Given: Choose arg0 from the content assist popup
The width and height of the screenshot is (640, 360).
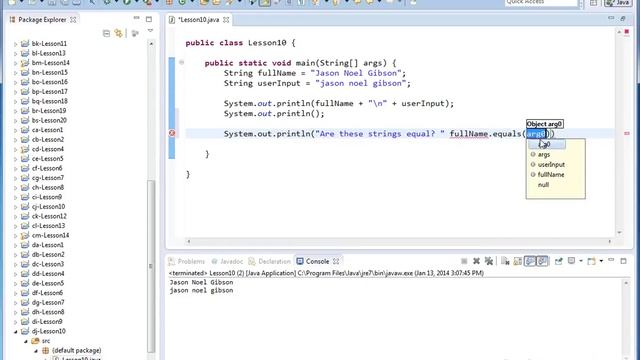Looking at the screenshot, I should 547,144.
